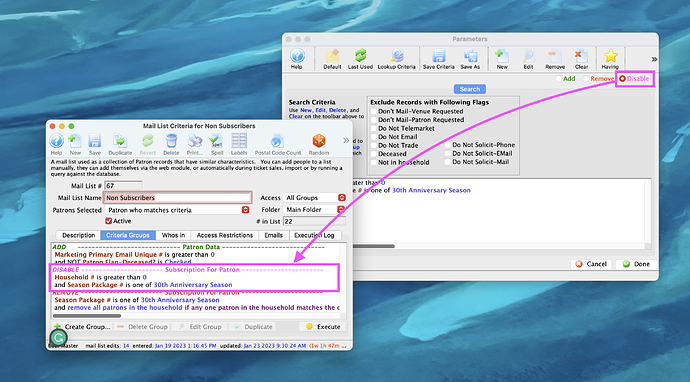The height and width of the screenshot is (382, 690).
Task: Switch to Description tab
Action: [79, 235]
